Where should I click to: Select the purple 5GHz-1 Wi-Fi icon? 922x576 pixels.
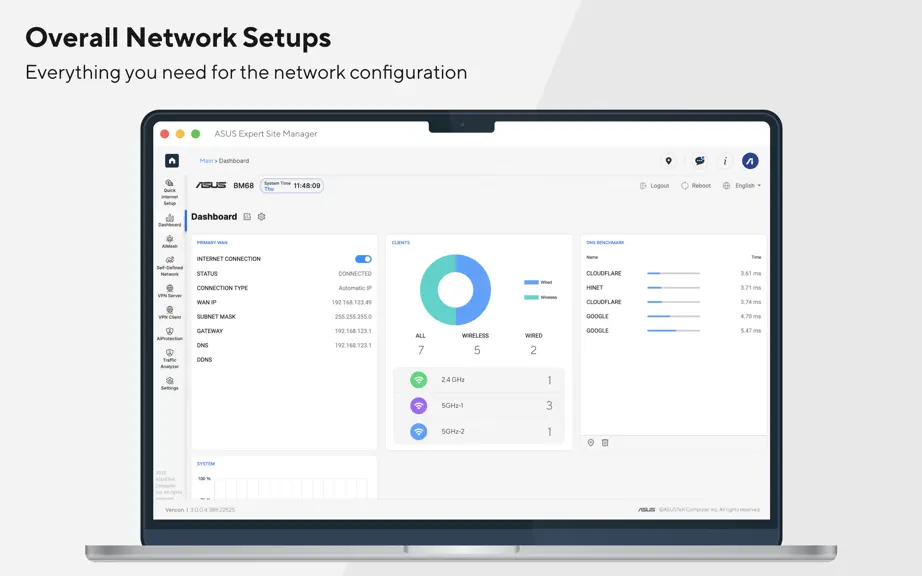point(419,406)
